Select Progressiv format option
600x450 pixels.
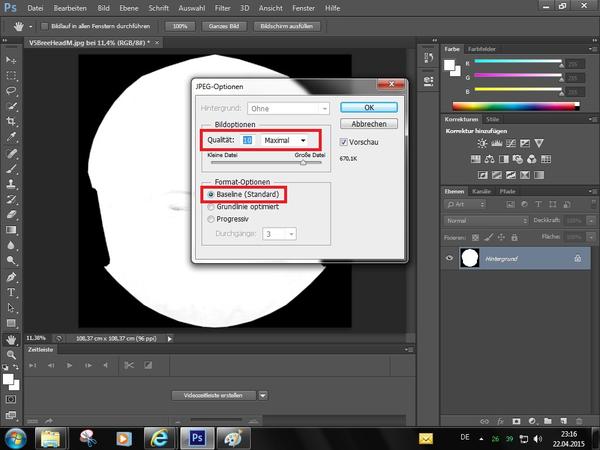coord(210,219)
